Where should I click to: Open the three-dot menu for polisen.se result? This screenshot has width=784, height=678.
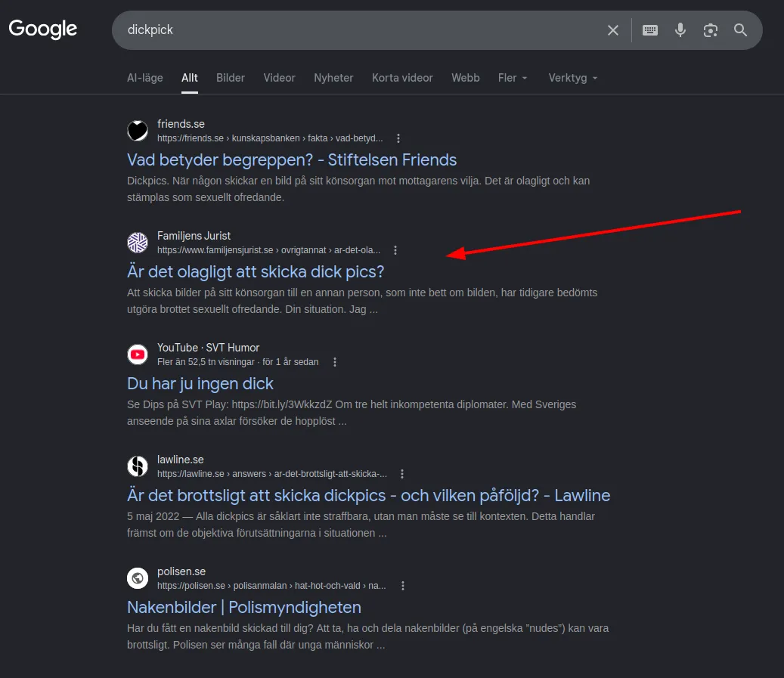[402, 586]
